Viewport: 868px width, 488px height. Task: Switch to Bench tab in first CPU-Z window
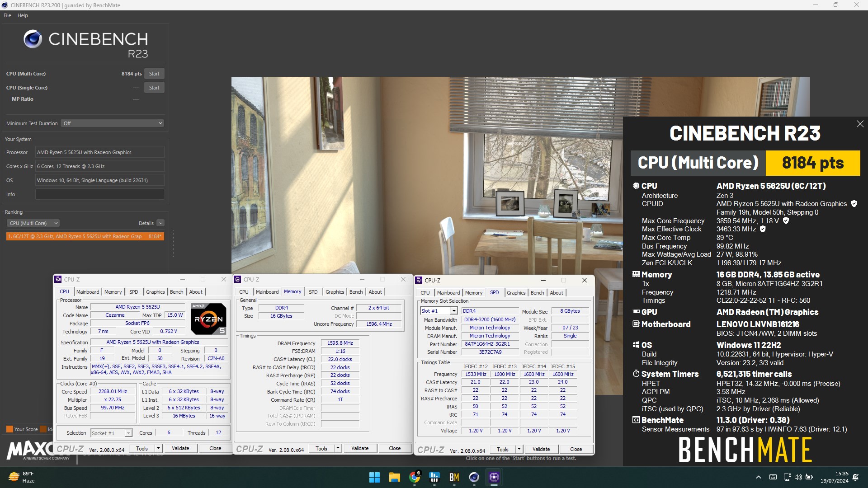point(177,292)
